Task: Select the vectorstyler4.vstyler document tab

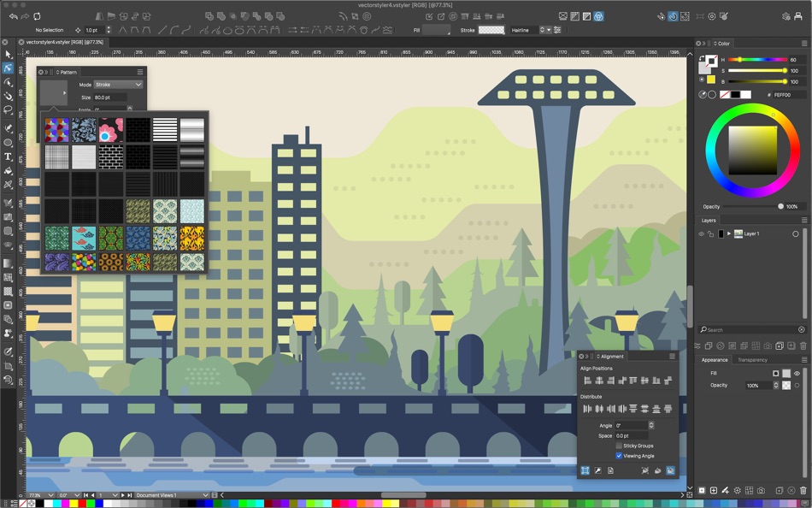Action: pos(65,42)
